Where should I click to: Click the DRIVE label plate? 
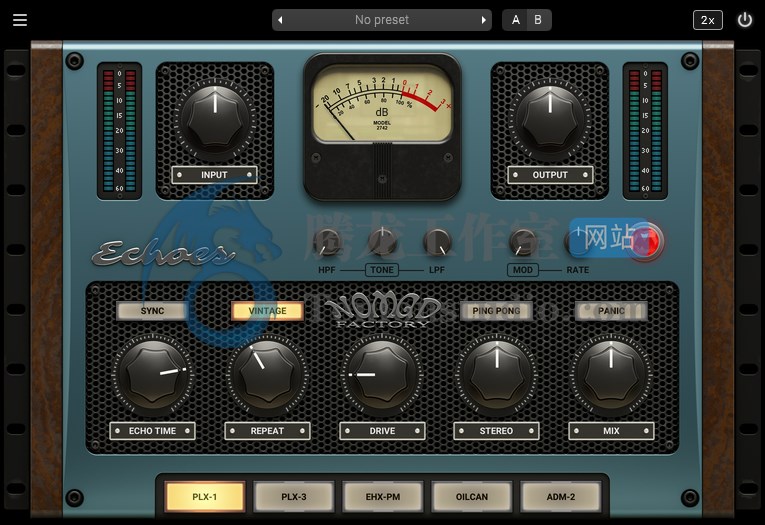tap(382, 431)
